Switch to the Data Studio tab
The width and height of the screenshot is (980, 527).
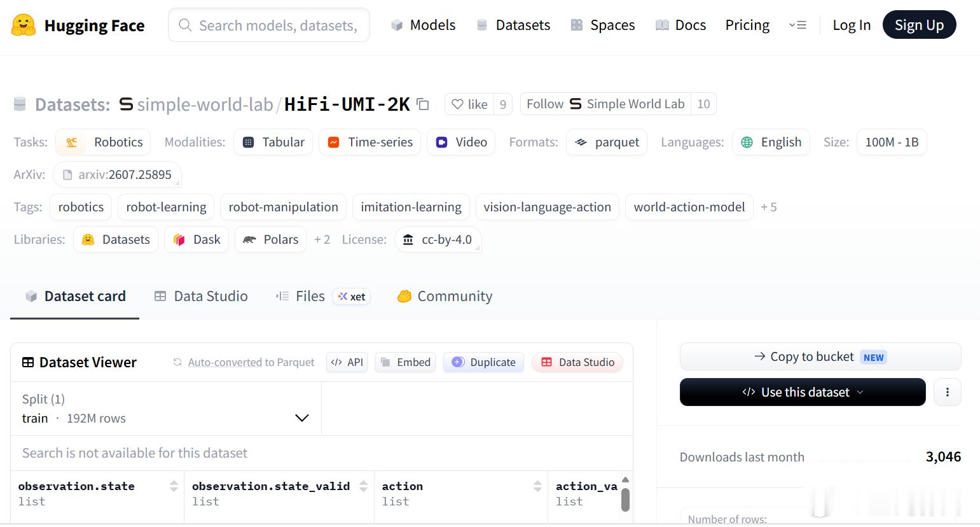(x=201, y=296)
